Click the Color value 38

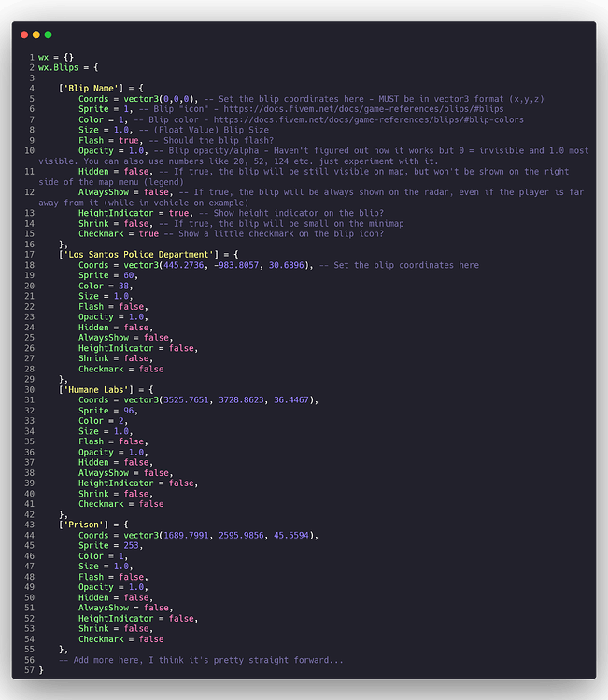123,286
